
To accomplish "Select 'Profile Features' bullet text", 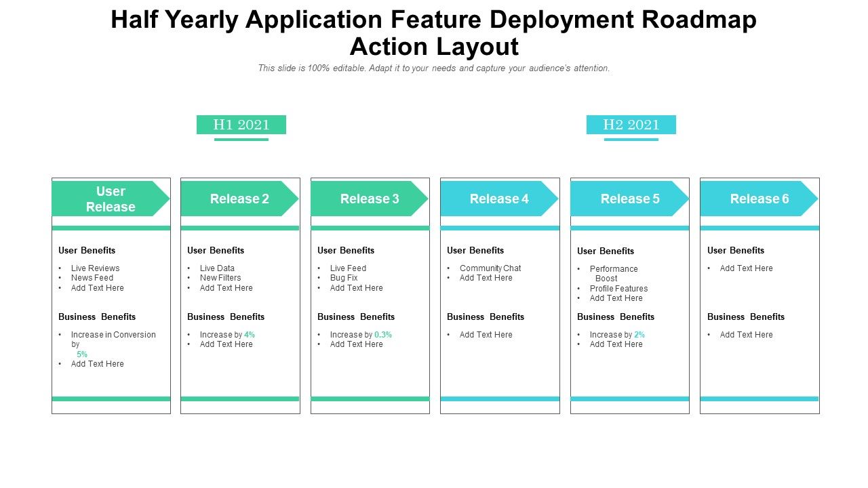I will [618, 289].
